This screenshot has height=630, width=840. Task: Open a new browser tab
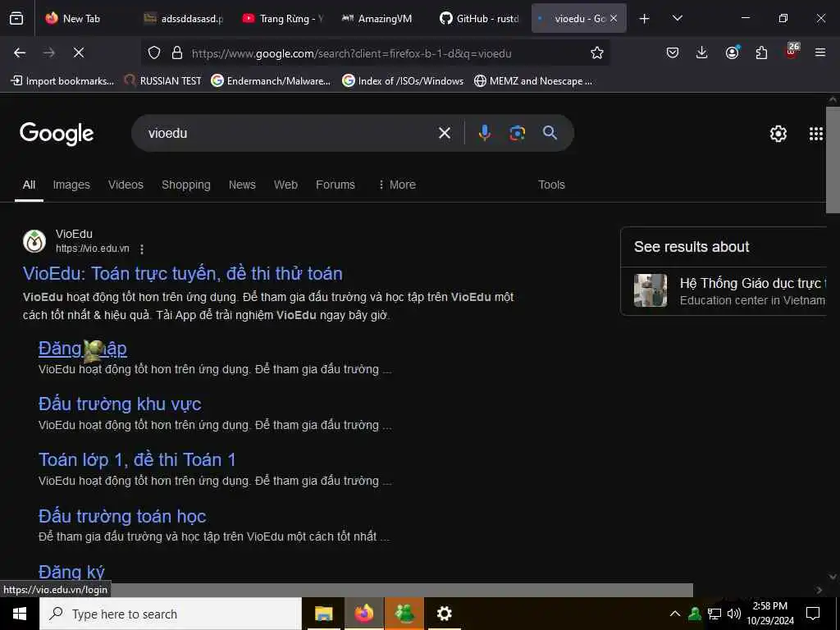coord(645,19)
